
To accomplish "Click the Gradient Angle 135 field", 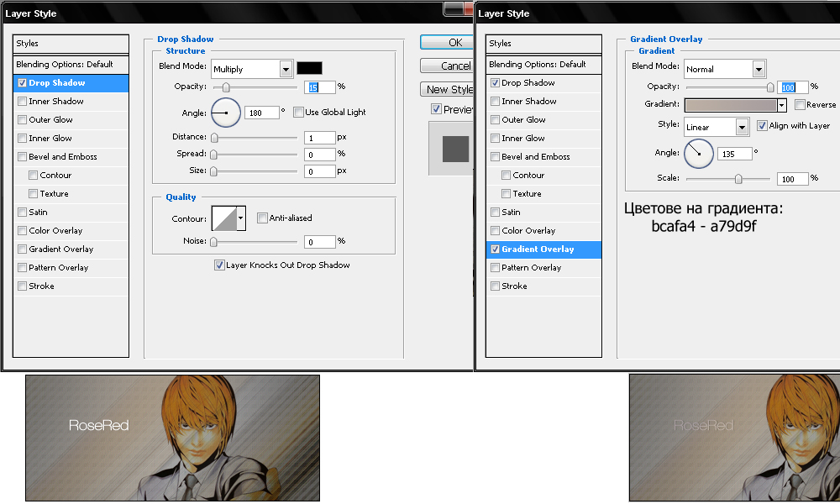I will point(735,154).
